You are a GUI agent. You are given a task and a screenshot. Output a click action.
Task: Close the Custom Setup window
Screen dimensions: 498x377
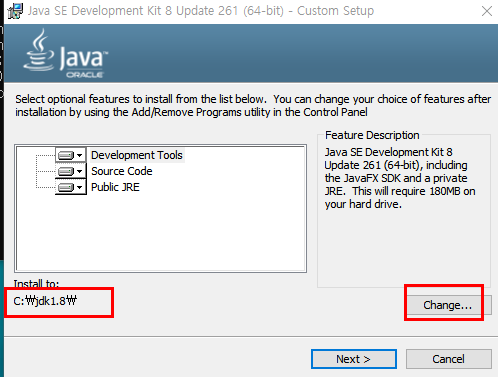(x=487, y=11)
